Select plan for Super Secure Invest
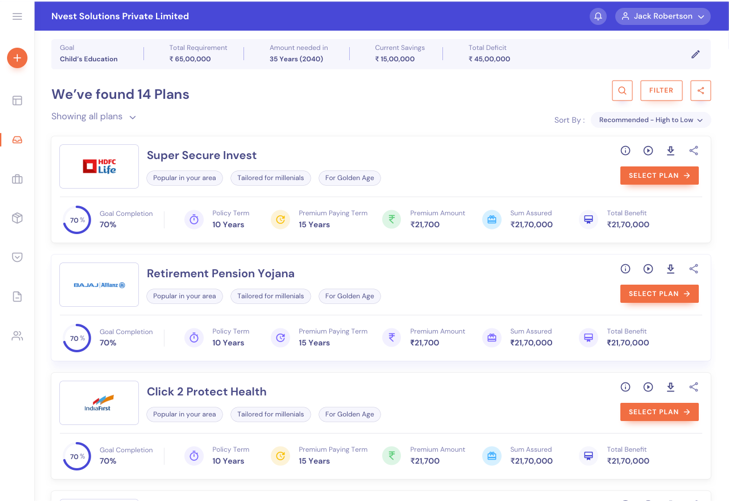This screenshot has height=502, width=730. pyautogui.click(x=659, y=176)
